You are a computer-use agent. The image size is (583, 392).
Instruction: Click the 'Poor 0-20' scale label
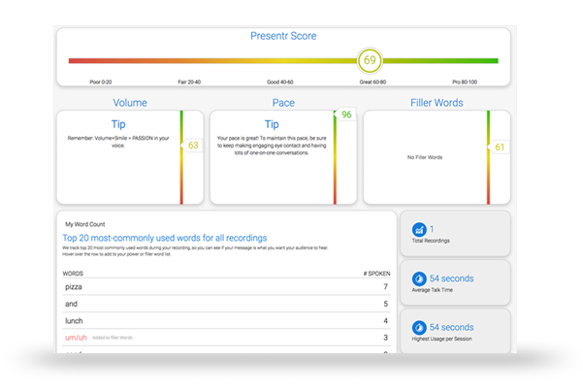(101, 82)
